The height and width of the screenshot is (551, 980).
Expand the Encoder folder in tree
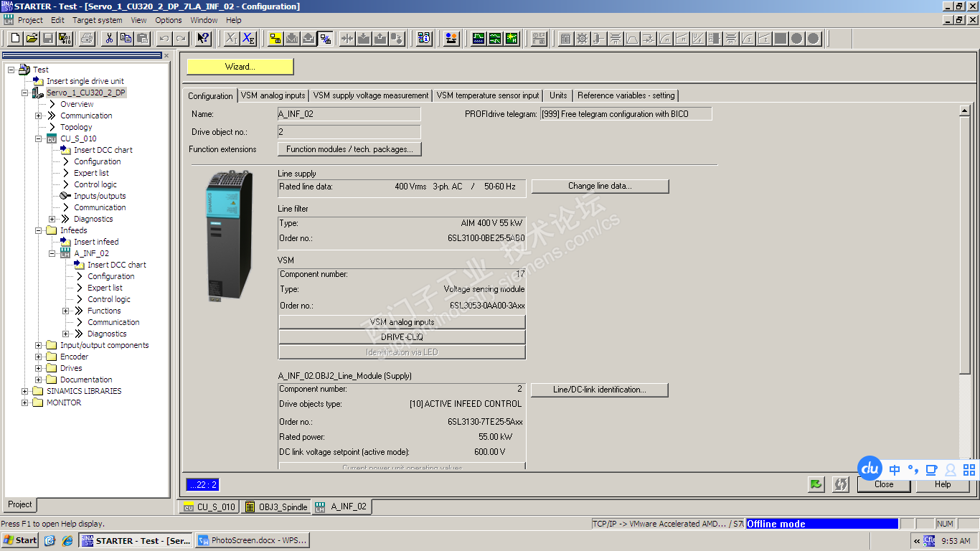click(38, 357)
